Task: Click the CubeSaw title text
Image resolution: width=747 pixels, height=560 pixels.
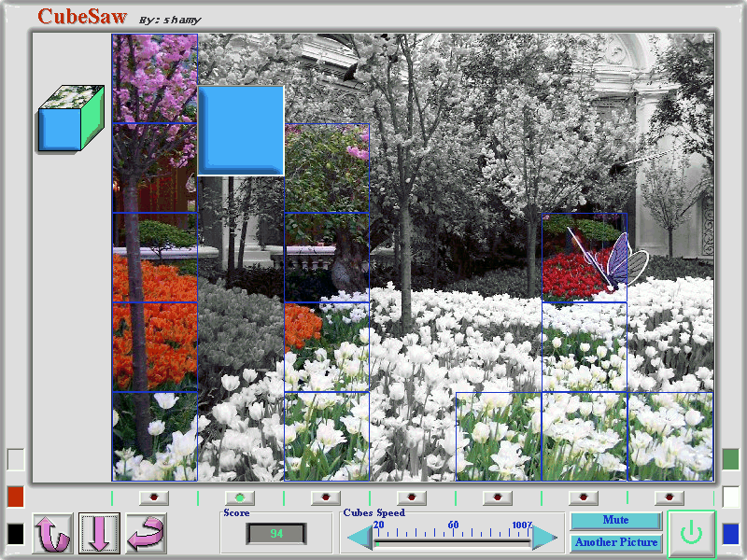Action: pos(82,17)
